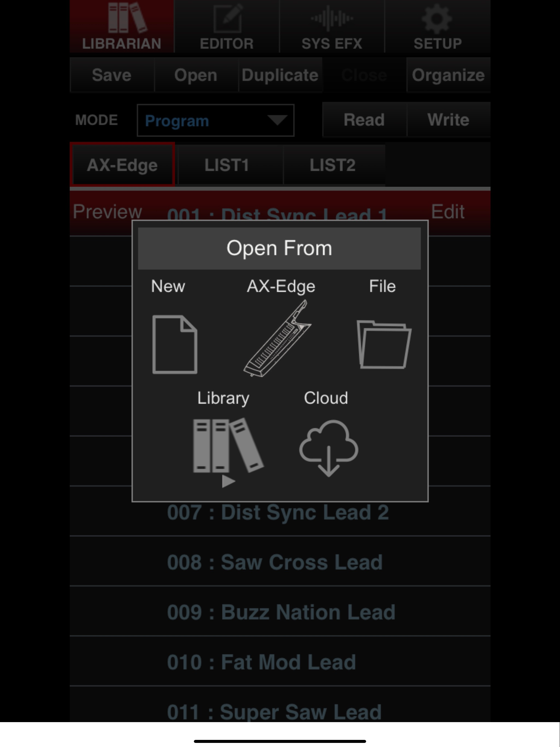
Task: Switch to the LIST2 tab
Action: (333, 165)
